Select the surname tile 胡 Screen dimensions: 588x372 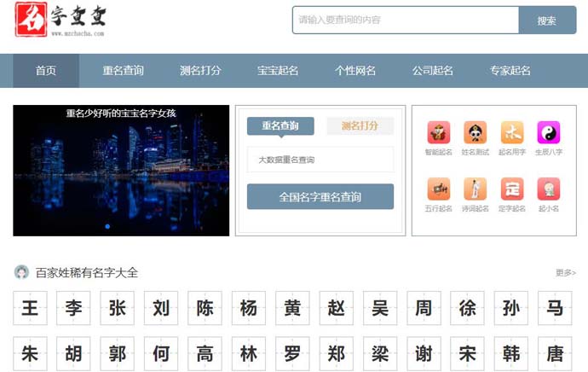(73, 353)
